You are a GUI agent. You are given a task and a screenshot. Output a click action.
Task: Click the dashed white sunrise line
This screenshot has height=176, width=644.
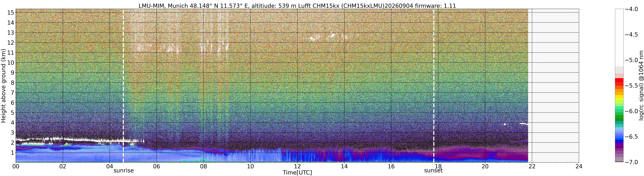tap(123, 86)
